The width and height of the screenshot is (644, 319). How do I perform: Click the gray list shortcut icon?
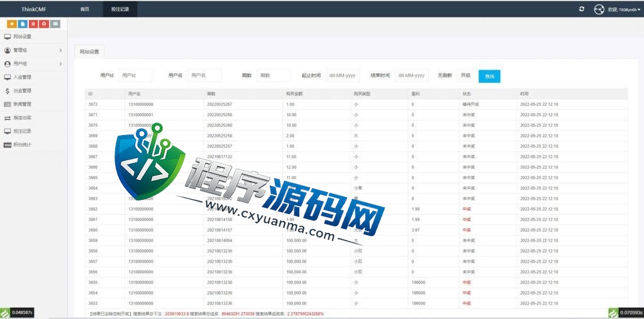pos(55,24)
